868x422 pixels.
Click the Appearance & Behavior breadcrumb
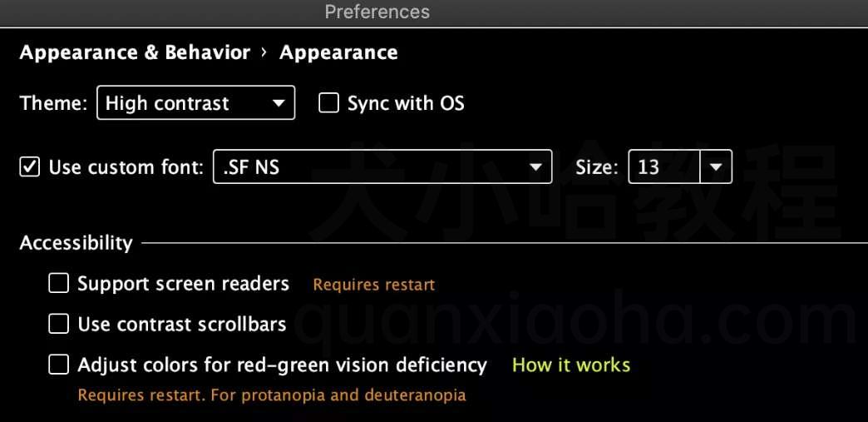[x=135, y=52]
